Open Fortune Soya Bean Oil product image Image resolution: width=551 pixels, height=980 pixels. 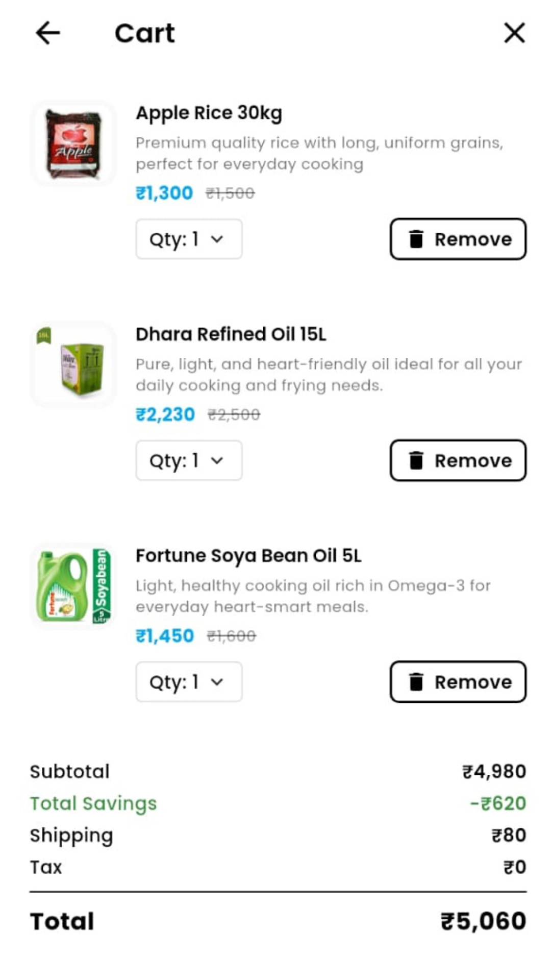(x=74, y=586)
